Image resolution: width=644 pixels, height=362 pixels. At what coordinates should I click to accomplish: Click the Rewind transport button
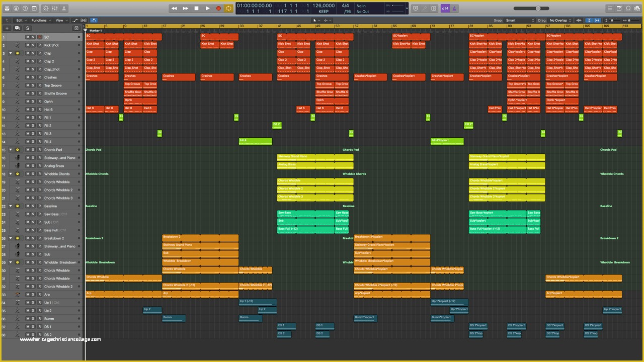point(174,9)
